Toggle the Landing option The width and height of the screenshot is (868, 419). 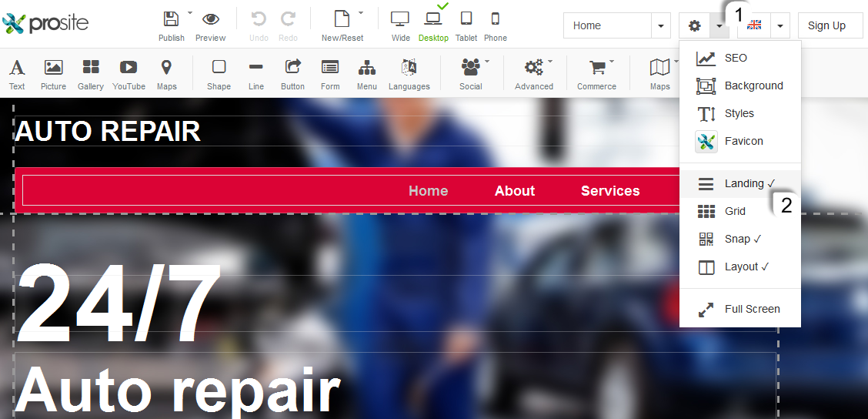tap(740, 183)
